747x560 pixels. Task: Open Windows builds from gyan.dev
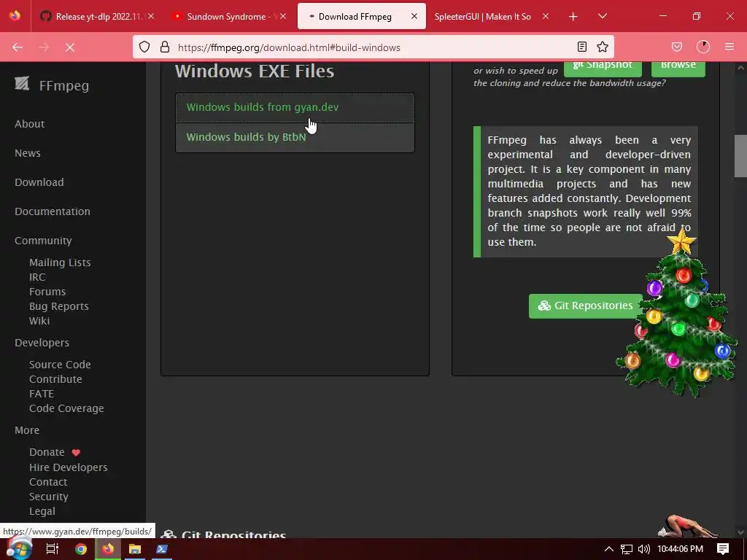click(295, 108)
